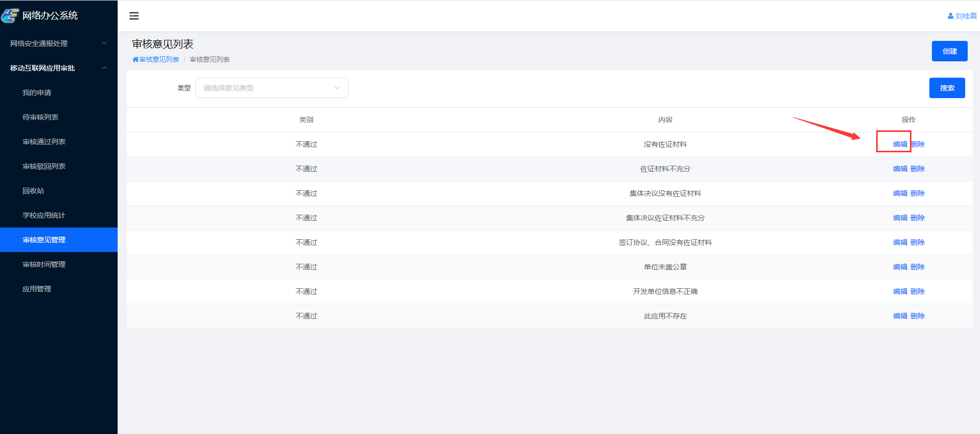
Task: Open the 回收站 menu item
Action: [x=33, y=191]
